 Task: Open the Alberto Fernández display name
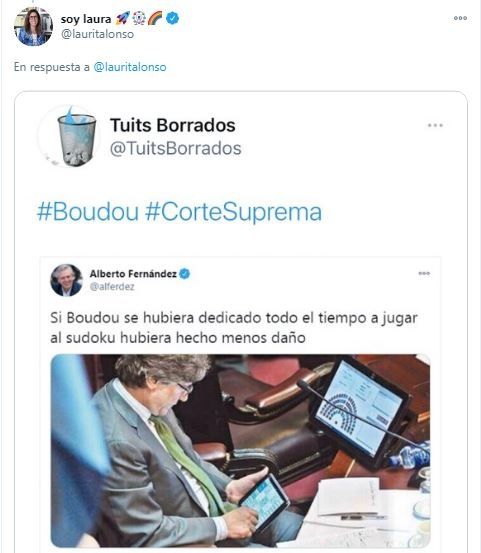click(x=133, y=274)
